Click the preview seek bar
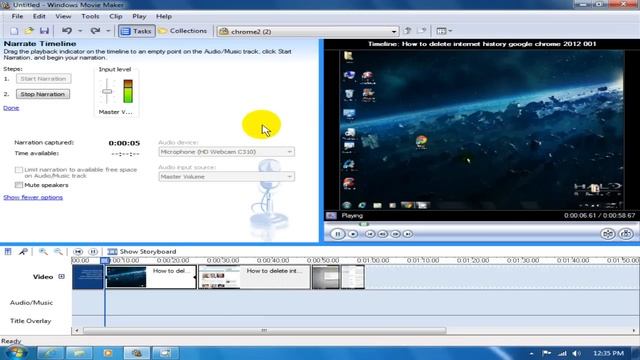 pos(481,224)
